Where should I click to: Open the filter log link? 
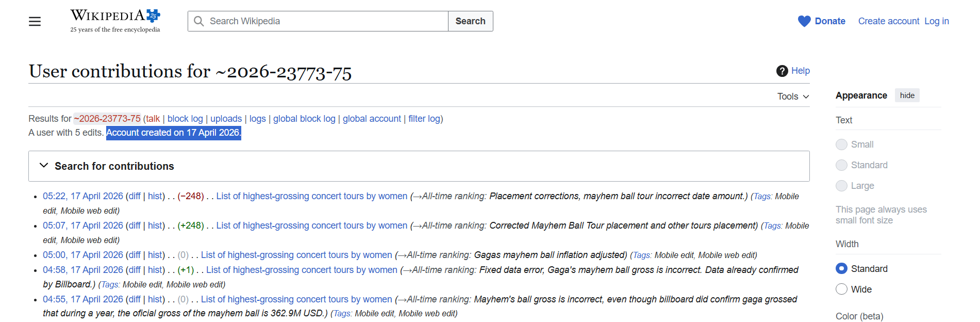coord(424,119)
